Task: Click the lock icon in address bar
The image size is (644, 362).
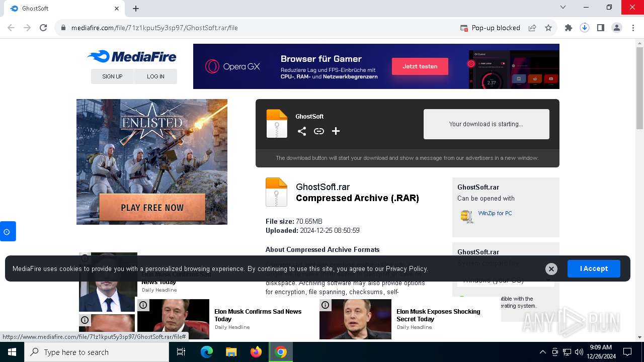Action: coord(63,28)
